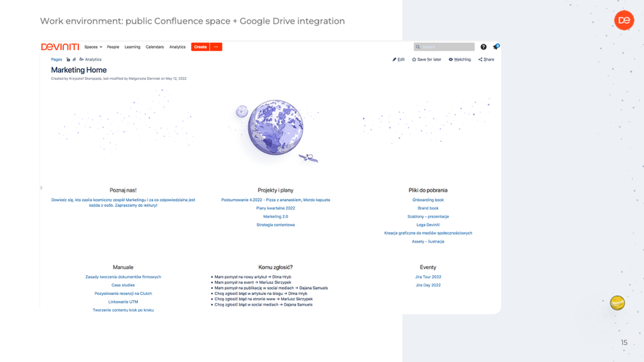
Task: Go to the Pages breadcrumb link
Action: tap(56, 59)
